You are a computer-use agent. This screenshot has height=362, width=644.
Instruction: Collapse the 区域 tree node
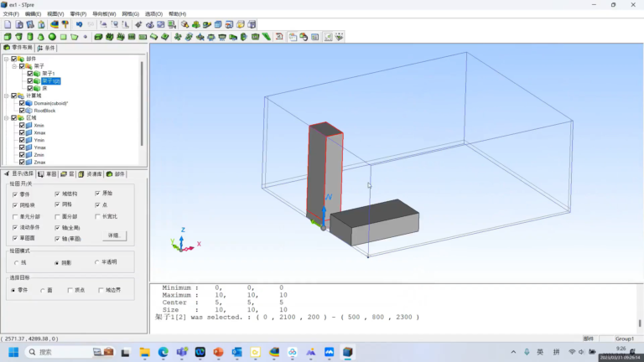(x=6, y=118)
